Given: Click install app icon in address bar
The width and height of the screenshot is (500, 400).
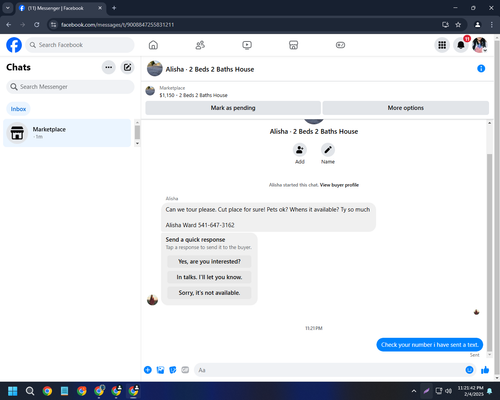Looking at the screenshot, I should click(445, 25).
